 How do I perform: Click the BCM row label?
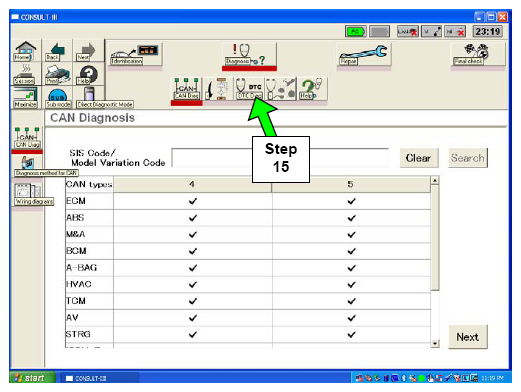click(x=76, y=251)
